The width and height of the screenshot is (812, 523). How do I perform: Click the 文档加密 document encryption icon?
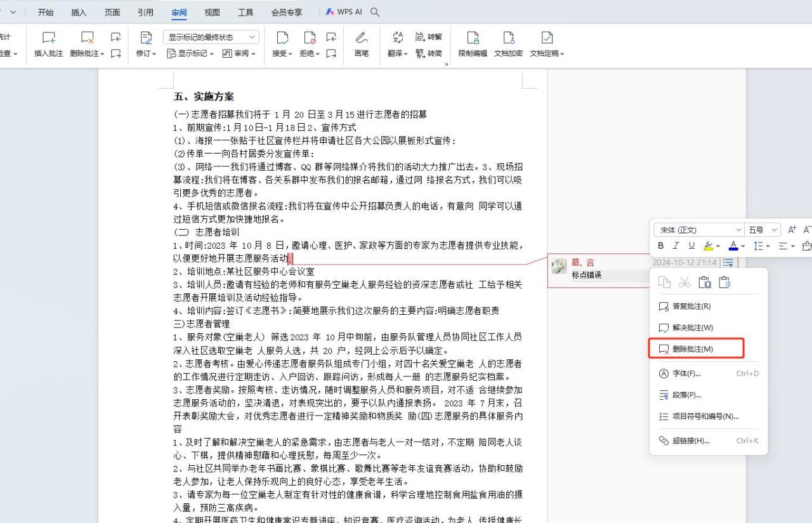coord(509,39)
